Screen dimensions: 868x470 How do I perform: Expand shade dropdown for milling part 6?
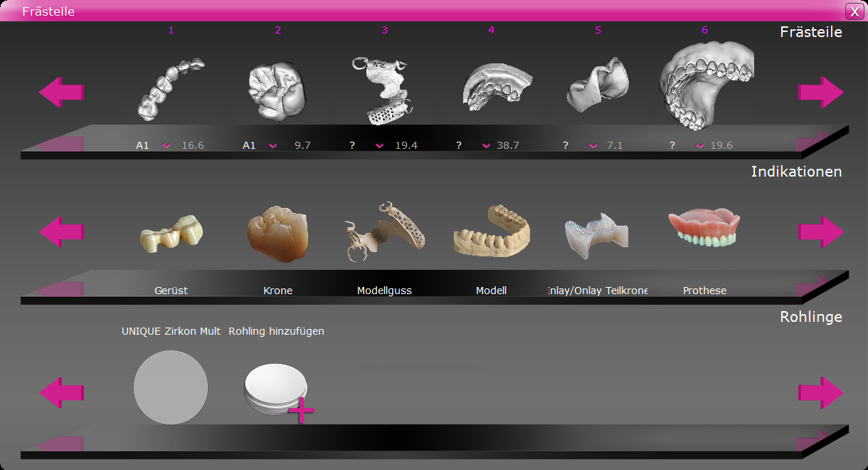pyautogui.click(x=700, y=146)
